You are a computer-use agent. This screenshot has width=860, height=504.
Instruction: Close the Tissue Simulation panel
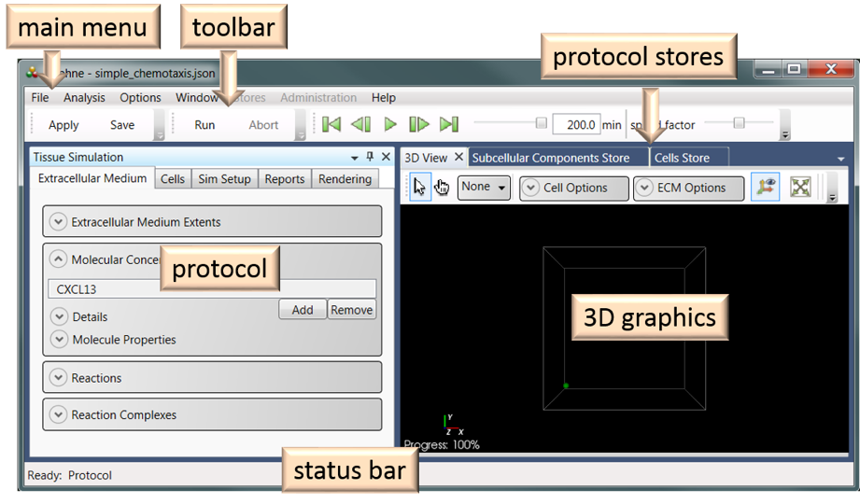coord(387,157)
